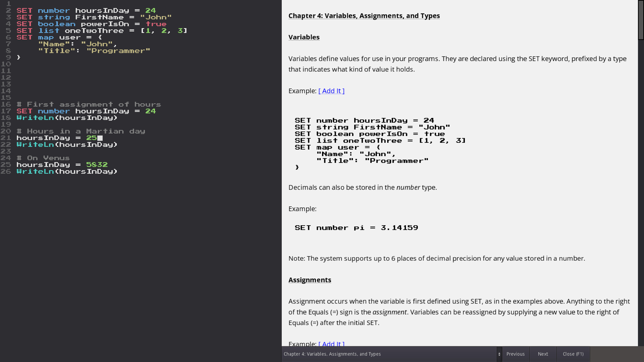Click the comment # On Venus
Viewport: 644px width, 362px height.
tap(43, 158)
